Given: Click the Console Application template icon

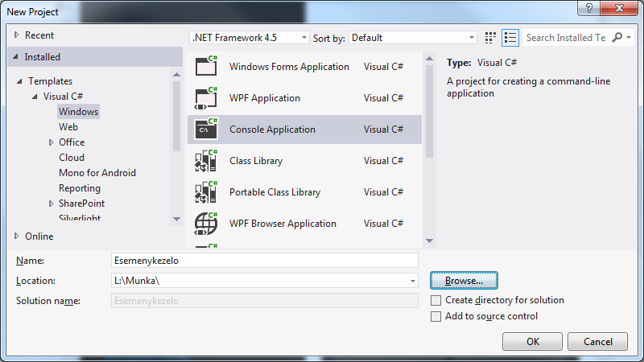Looking at the screenshot, I should [206, 130].
